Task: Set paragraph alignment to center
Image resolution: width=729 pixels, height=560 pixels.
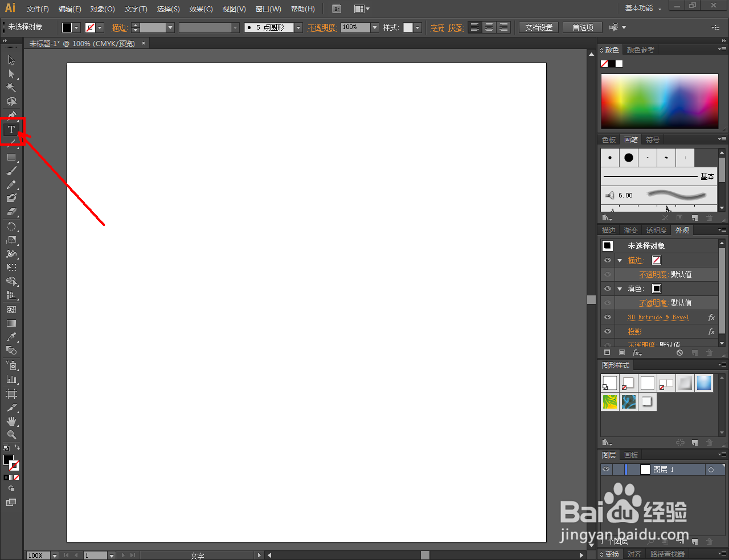Action: [489, 27]
